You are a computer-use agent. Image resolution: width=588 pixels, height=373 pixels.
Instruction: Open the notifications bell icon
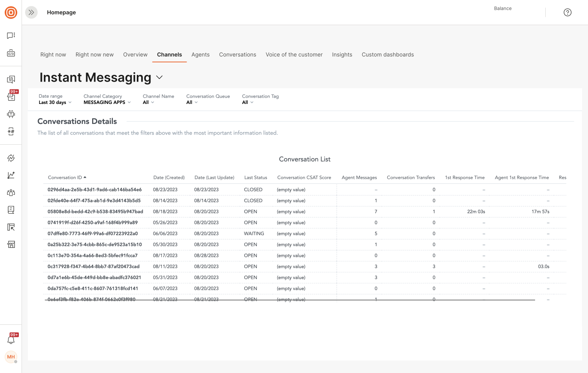(x=11, y=340)
